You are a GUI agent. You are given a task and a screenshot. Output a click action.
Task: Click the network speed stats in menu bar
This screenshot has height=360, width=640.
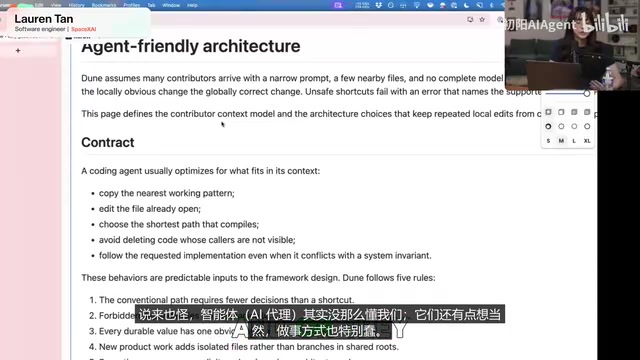(362, 5)
